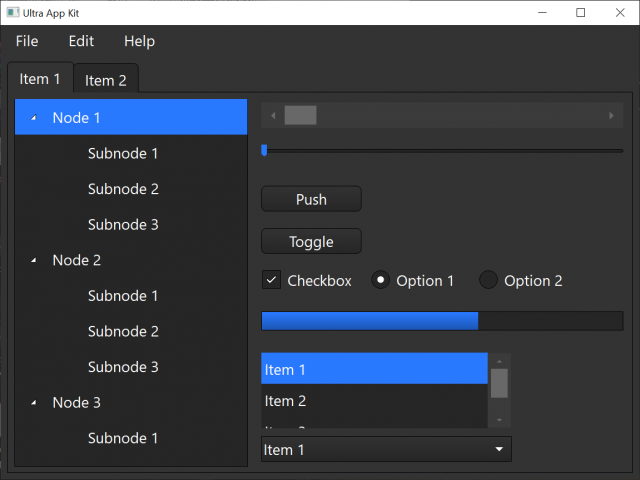Click the blue slider handle
Screen dimensions: 640x480
[x=264, y=150]
